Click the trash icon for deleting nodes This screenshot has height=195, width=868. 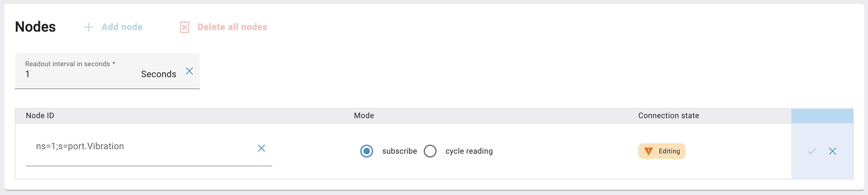point(185,27)
